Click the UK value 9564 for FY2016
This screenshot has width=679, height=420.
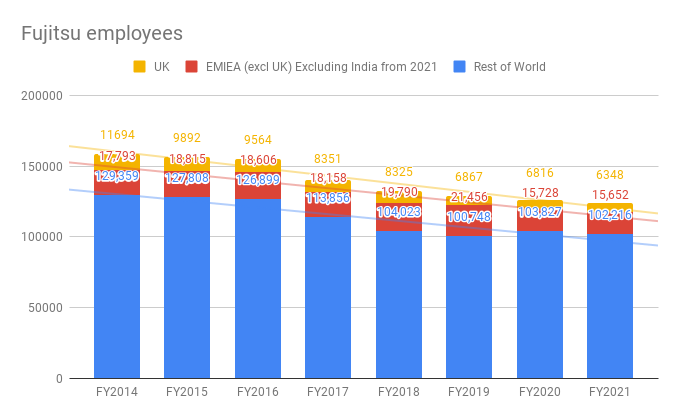pyautogui.click(x=258, y=140)
